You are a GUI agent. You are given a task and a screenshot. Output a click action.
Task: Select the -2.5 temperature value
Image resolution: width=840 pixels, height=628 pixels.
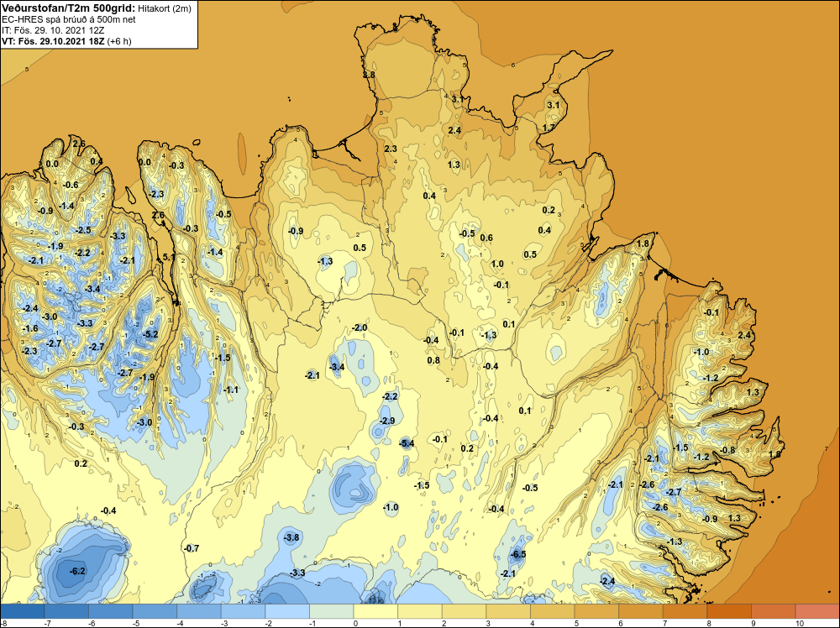pos(83,230)
